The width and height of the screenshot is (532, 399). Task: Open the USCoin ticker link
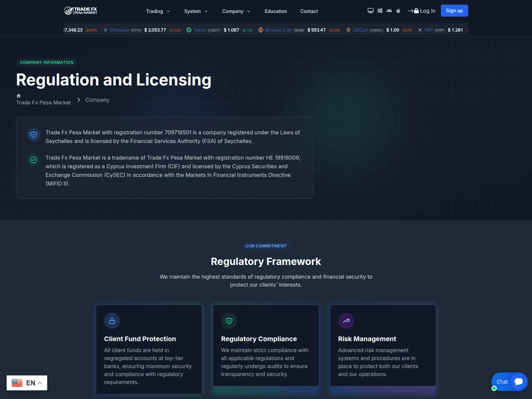click(x=361, y=30)
